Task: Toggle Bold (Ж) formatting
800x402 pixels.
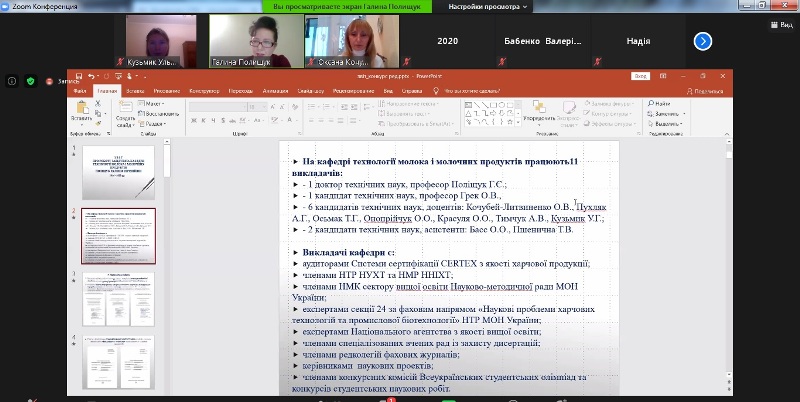Action: pos(193,120)
